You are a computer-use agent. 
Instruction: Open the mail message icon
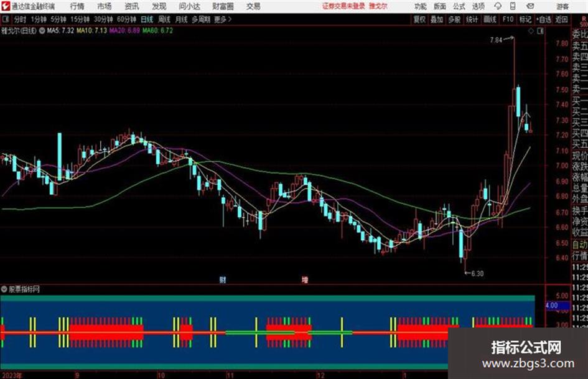[530, 6]
